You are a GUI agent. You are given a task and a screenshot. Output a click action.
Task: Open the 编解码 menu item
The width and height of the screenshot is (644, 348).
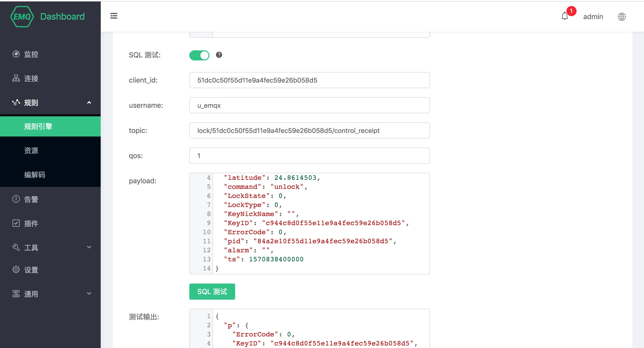(x=35, y=175)
